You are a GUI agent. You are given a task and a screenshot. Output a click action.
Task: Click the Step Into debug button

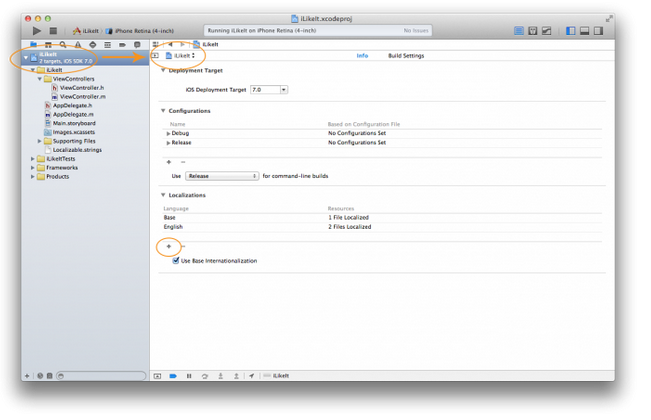pos(220,376)
